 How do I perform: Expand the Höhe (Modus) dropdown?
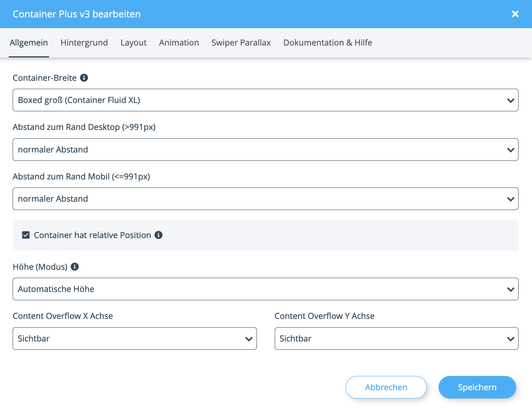(266, 289)
